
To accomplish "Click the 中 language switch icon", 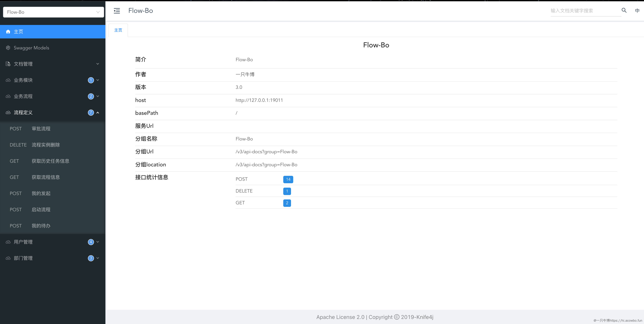I will tap(637, 10).
